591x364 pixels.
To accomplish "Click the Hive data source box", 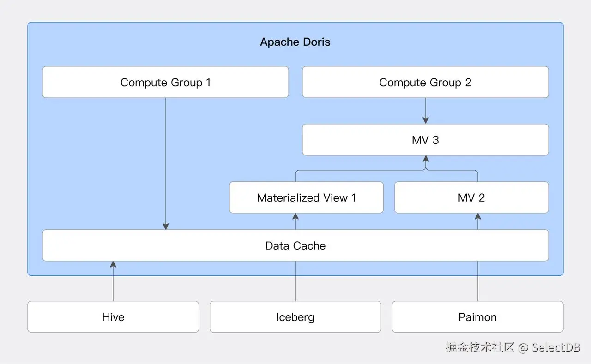I will 113,317.
